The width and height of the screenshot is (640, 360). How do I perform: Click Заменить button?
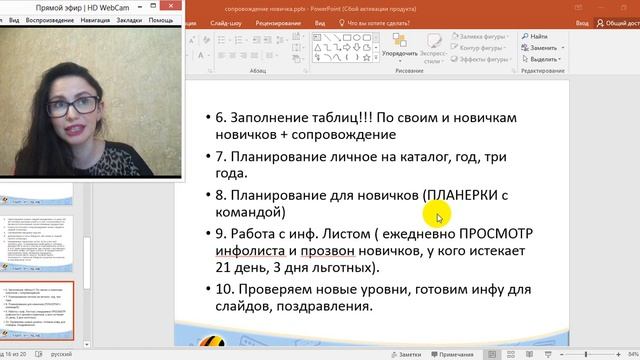coord(540,48)
